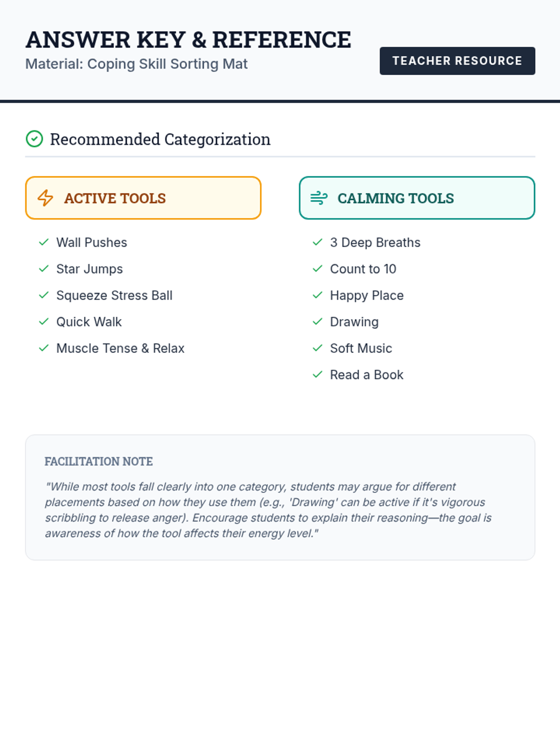
Task: Click the Material: Coping Skill Sorting Mat subtitle
Action: pos(136,64)
